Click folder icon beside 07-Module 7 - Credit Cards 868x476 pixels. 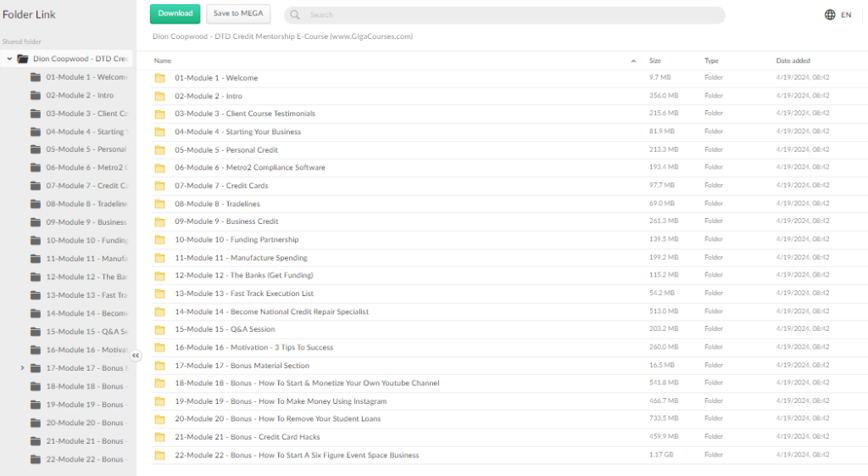(160, 186)
